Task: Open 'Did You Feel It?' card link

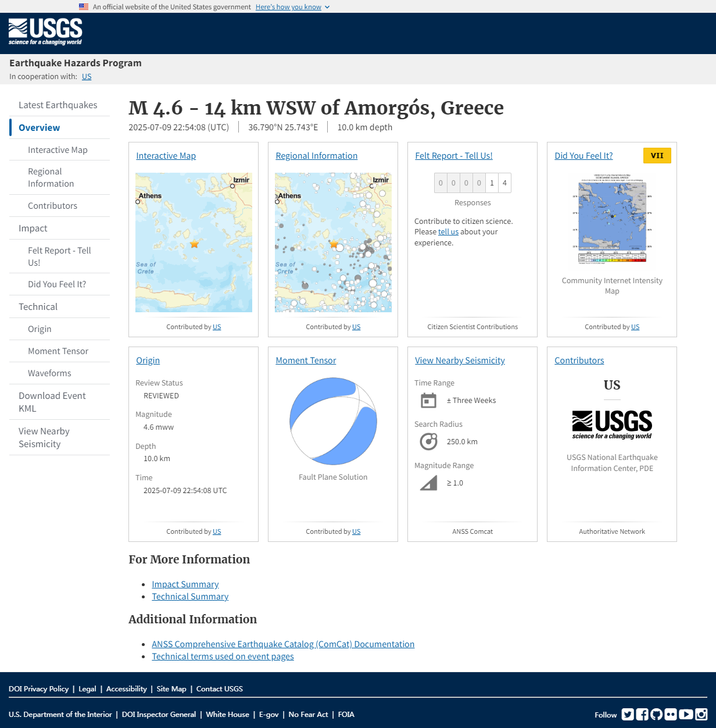Action: (x=583, y=156)
